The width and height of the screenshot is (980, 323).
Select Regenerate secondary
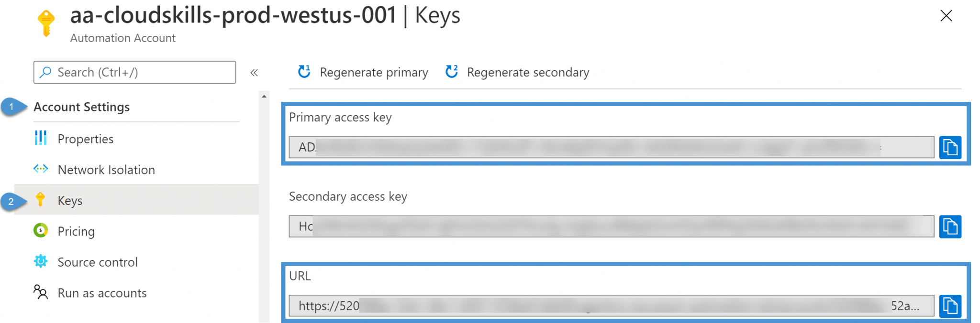[x=528, y=72]
